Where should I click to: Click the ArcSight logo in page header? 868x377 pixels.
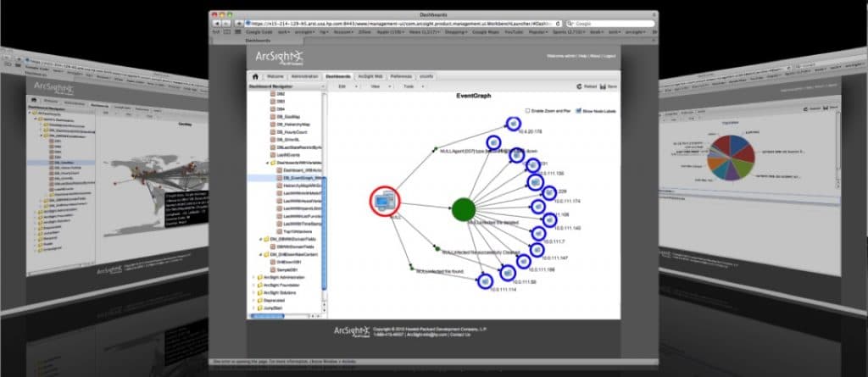click(x=280, y=57)
